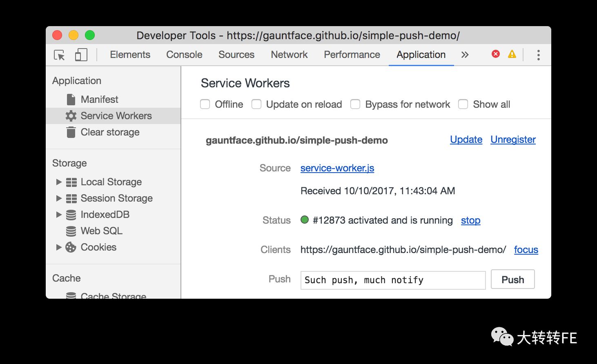Open the Sources tab
597x364 pixels.
click(236, 55)
